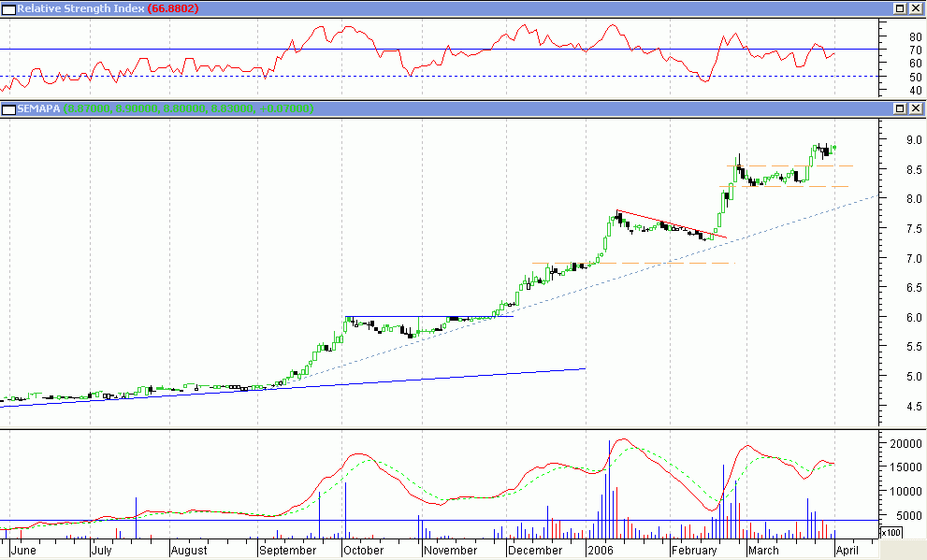Click the 2006 label on the date axis
927x560 pixels.
[601, 550]
